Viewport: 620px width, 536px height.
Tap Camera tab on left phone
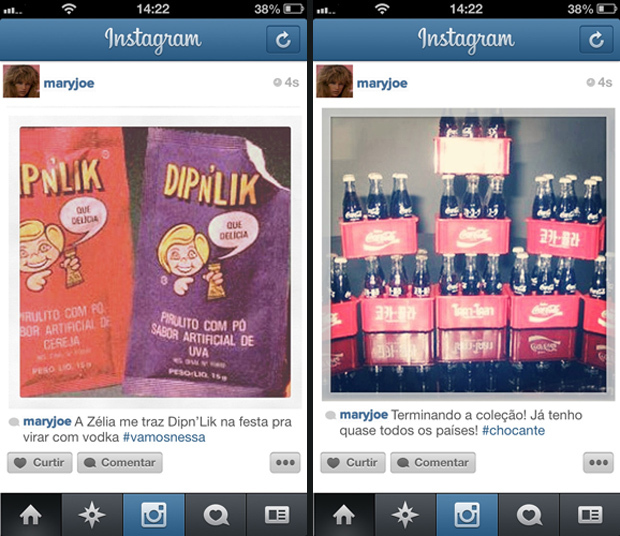[x=154, y=515]
